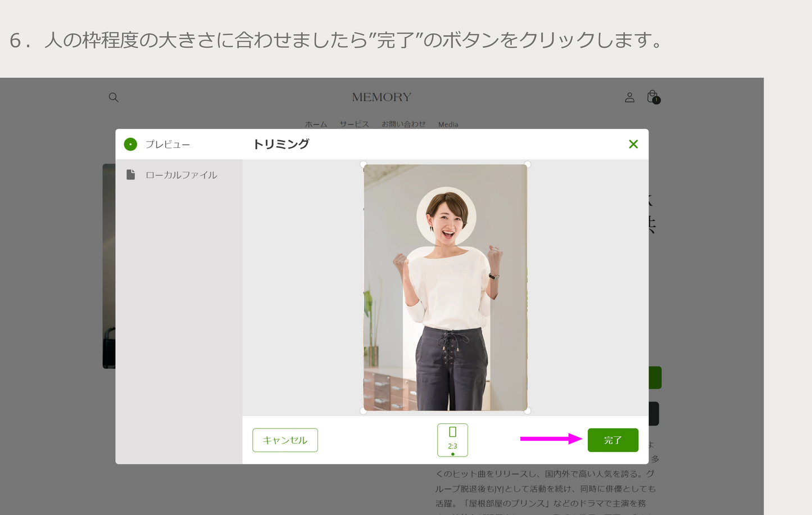
Task: Open the お問い合わせ navigation link
Action: [x=403, y=124]
